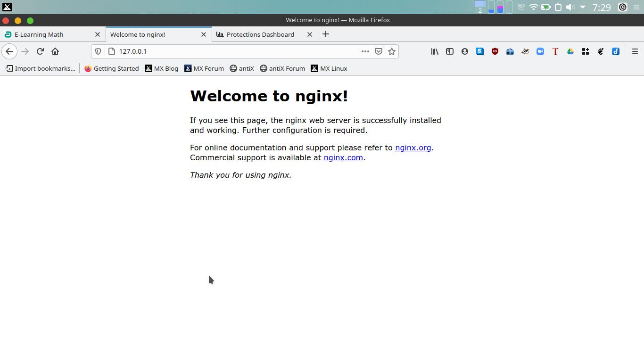Open the Zoom extension icon

pos(540,51)
